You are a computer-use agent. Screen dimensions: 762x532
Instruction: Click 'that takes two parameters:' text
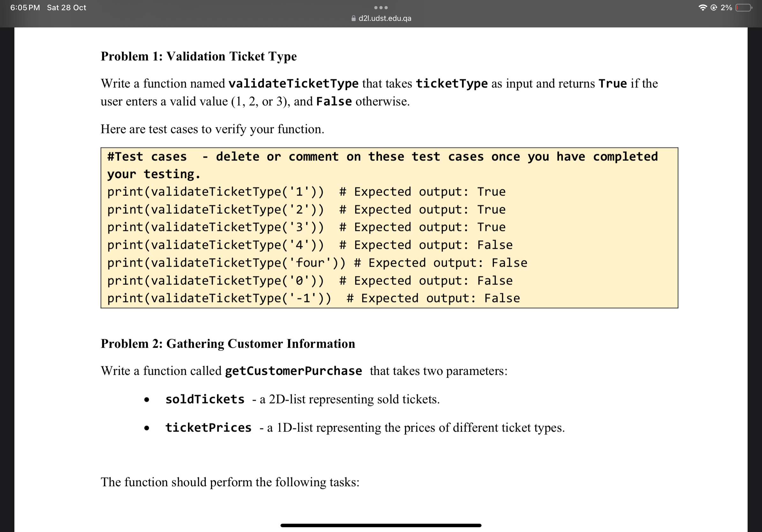coord(438,371)
